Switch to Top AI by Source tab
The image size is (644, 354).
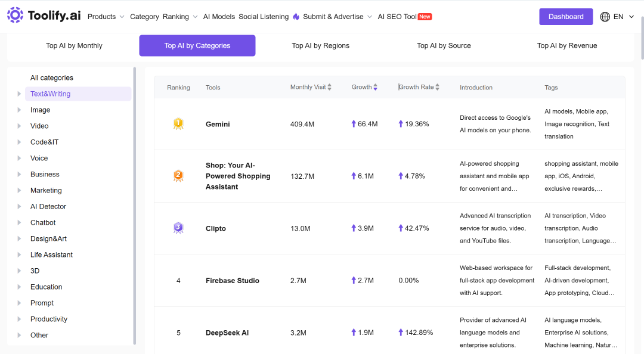(444, 45)
